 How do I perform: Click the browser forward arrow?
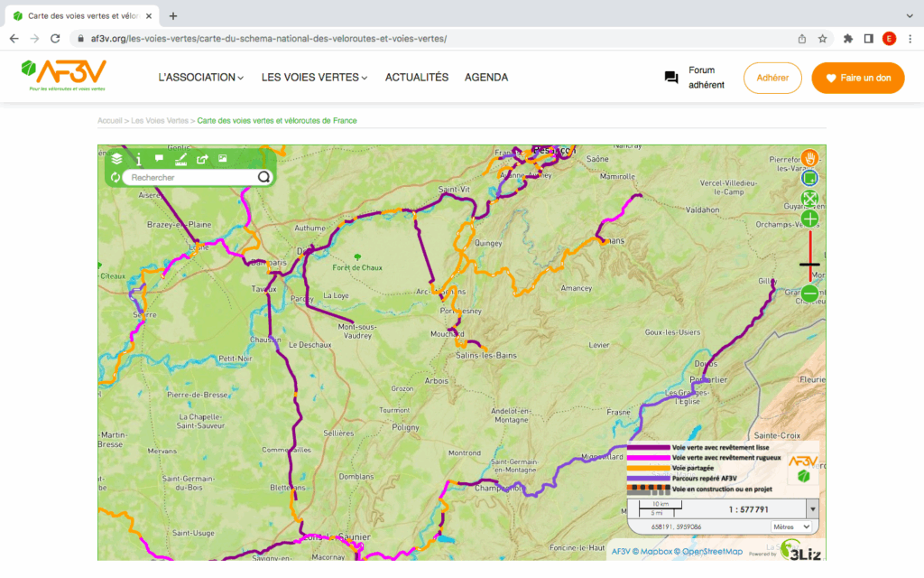coord(34,38)
